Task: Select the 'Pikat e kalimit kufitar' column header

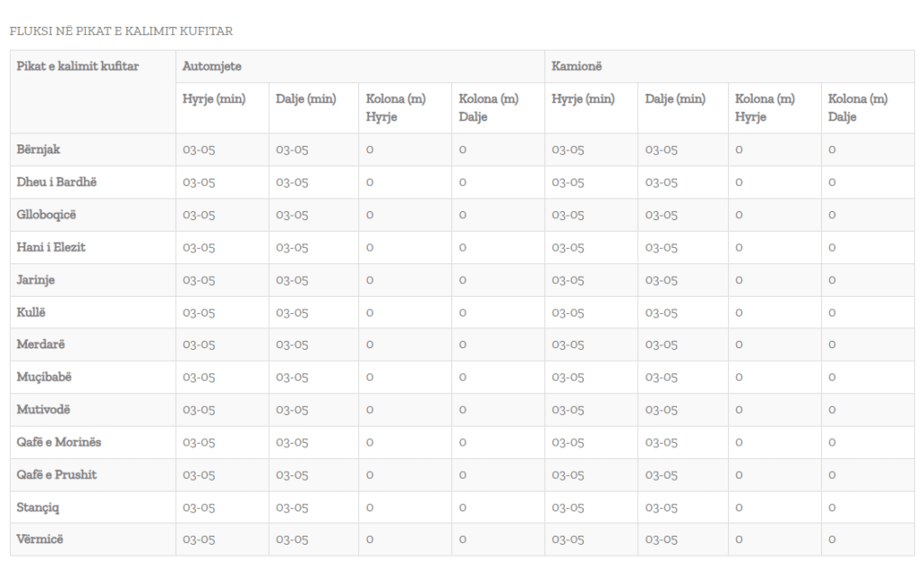Action: point(78,67)
